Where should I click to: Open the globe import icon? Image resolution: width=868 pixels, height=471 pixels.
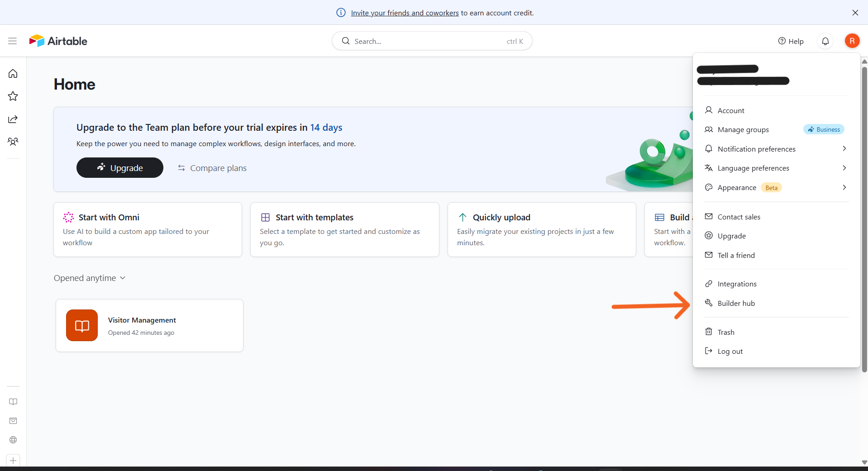coord(13,440)
